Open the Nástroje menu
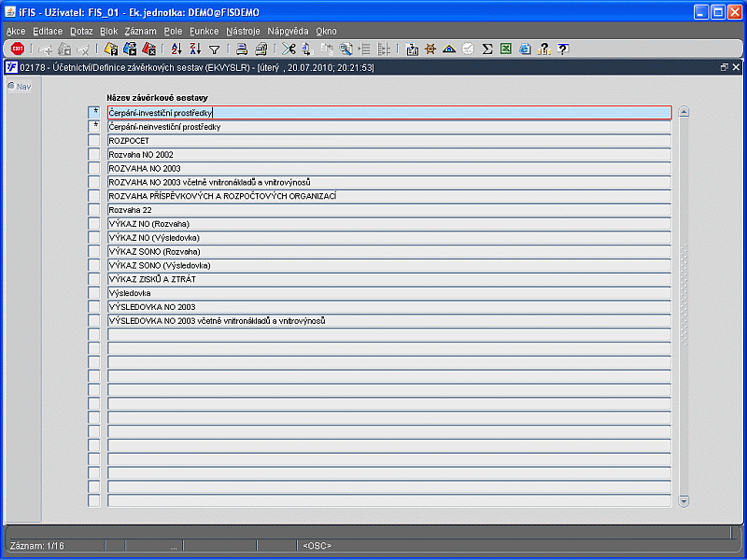Image resolution: width=747 pixels, height=560 pixels. click(244, 32)
